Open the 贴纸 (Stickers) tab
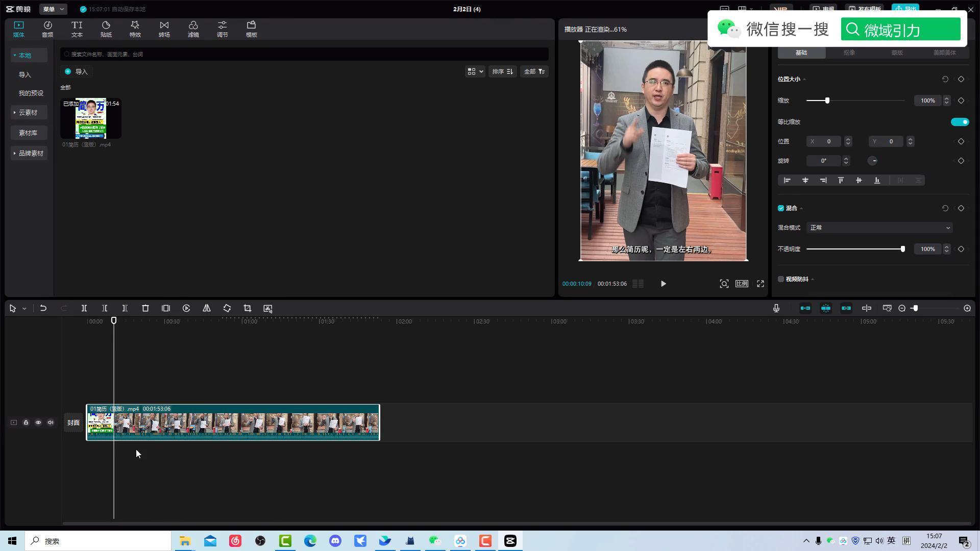This screenshot has width=980, height=551. point(106,29)
